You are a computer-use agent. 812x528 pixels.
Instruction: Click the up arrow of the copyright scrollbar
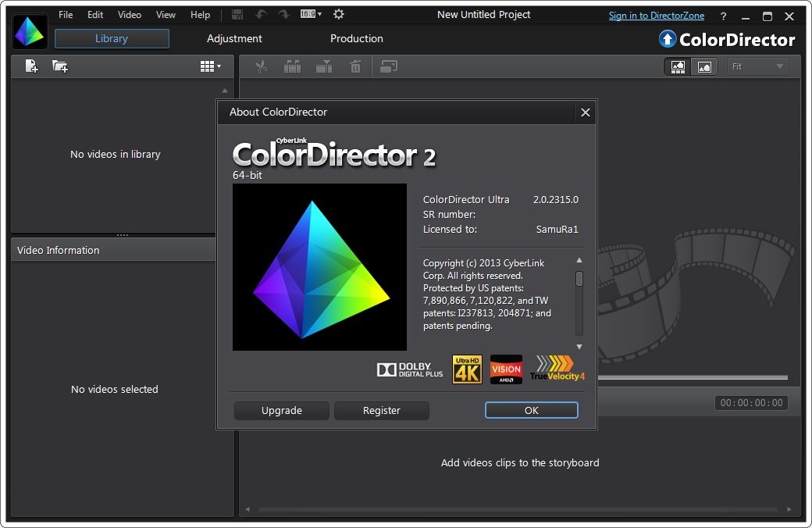pos(579,260)
